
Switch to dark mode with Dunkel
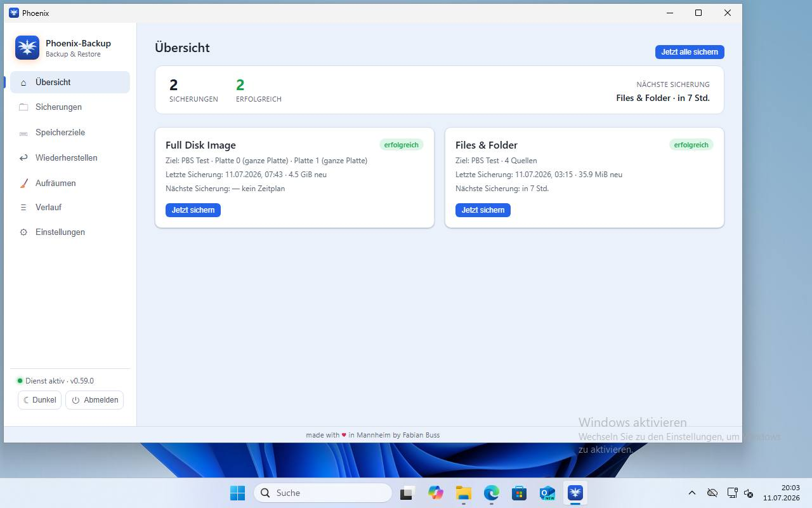click(x=39, y=400)
